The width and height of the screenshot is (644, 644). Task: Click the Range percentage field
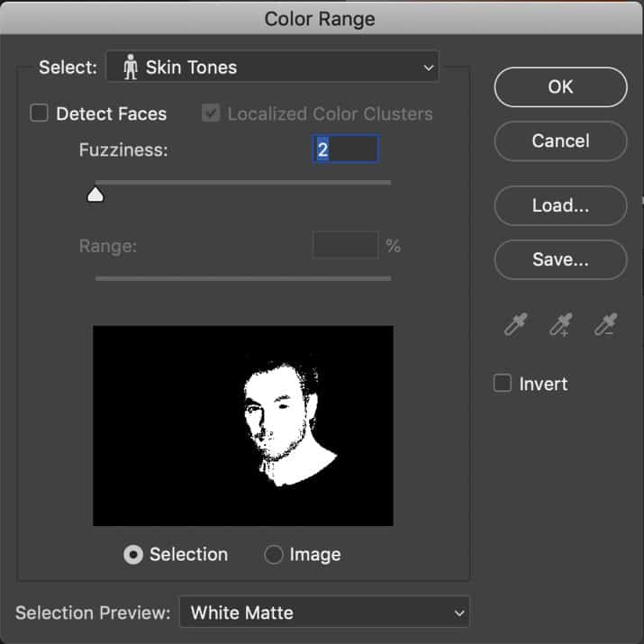(345, 245)
